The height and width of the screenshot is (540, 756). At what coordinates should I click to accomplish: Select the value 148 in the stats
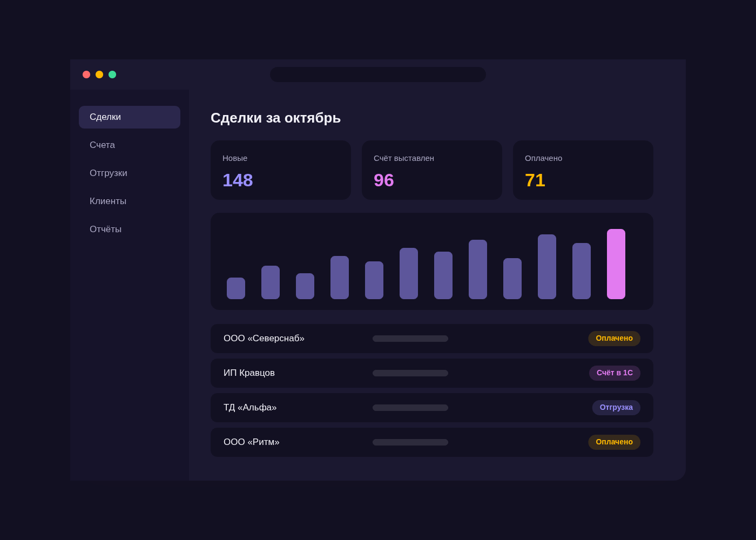click(238, 180)
